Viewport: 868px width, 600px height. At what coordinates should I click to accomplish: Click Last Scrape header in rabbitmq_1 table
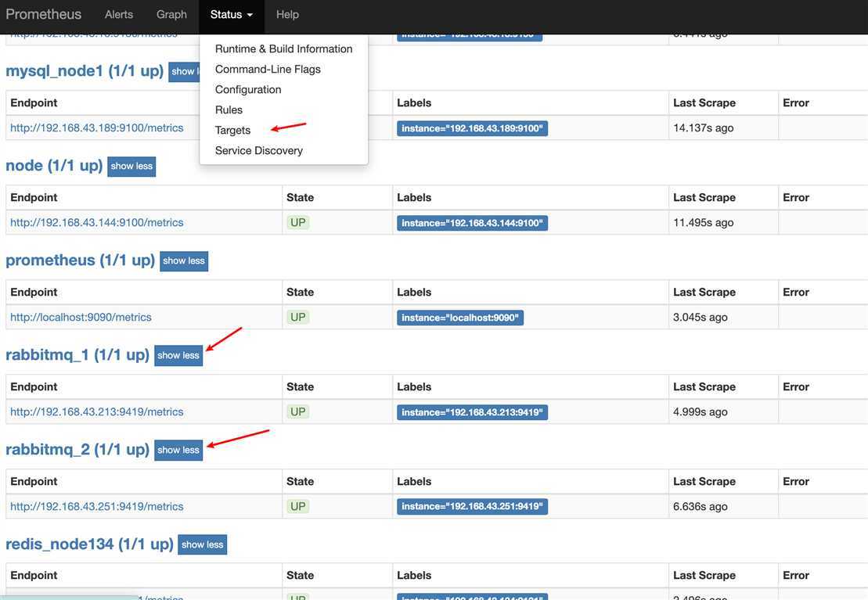[704, 387]
